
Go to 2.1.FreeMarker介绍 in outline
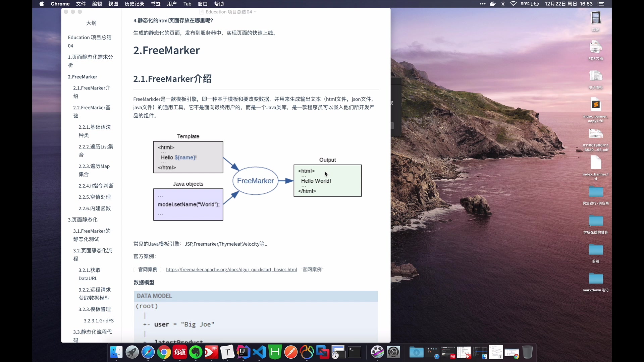point(92,92)
